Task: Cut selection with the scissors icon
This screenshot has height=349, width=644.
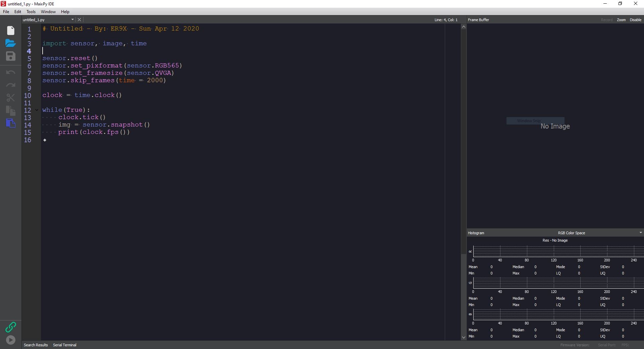Action: (11, 98)
